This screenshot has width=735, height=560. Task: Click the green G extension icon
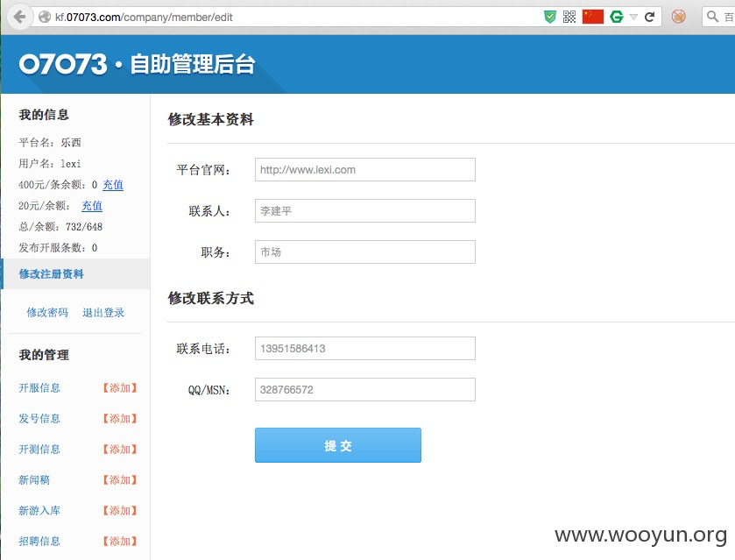click(617, 17)
